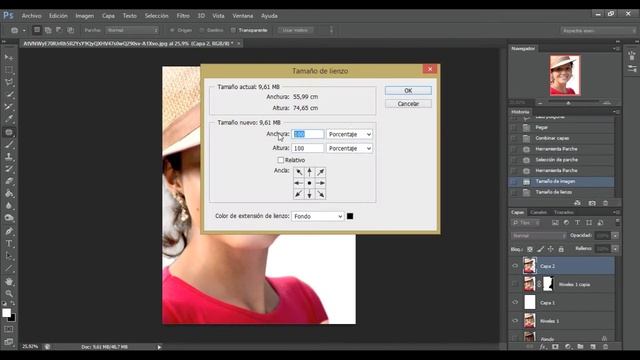640x360 pixels.
Task: Lock transparent pixels icon
Action: pyautogui.click(x=530, y=249)
